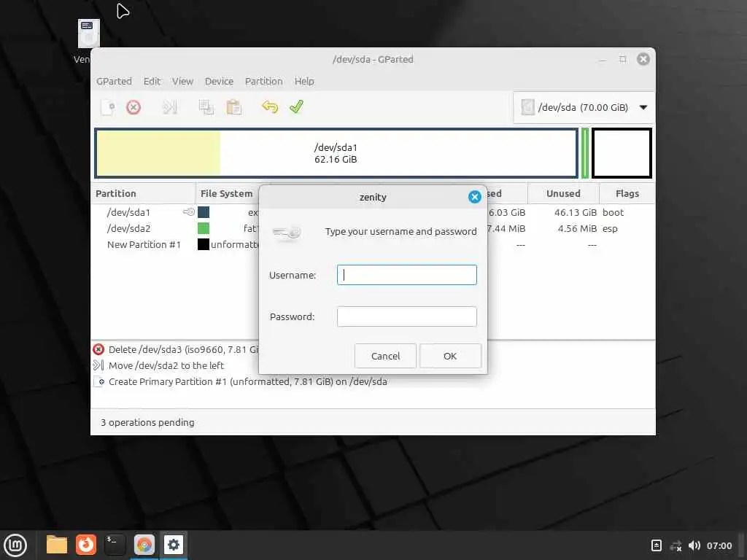
Task: Open the Partition menu
Action: click(263, 82)
